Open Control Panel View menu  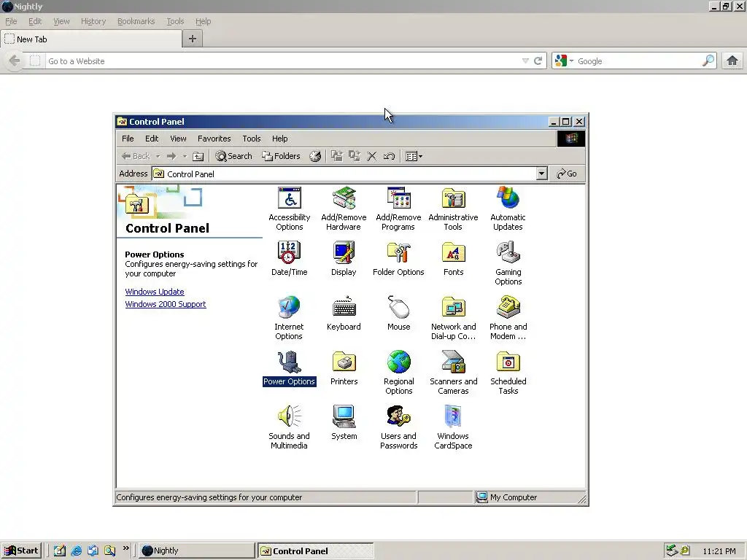(x=178, y=139)
